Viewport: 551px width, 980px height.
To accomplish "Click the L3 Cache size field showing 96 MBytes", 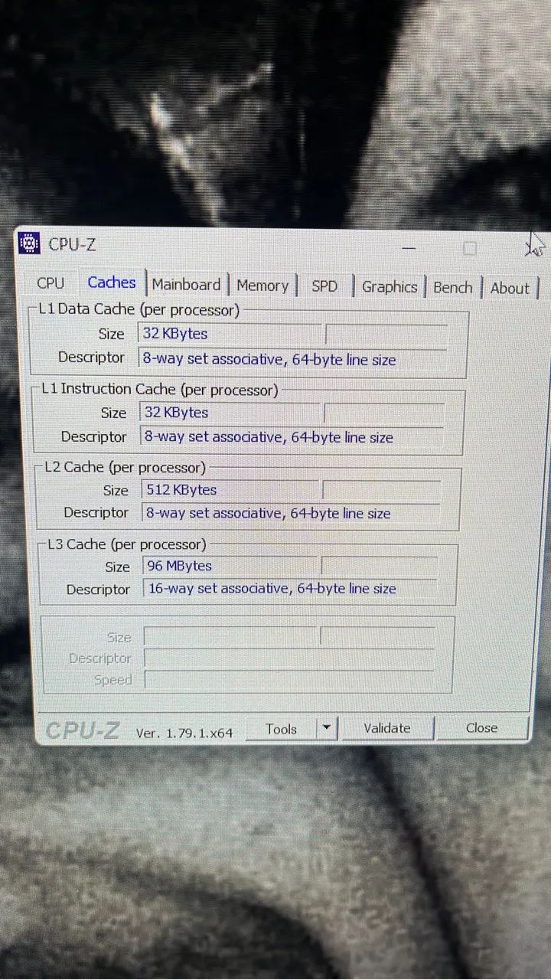I will (x=230, y=566).
